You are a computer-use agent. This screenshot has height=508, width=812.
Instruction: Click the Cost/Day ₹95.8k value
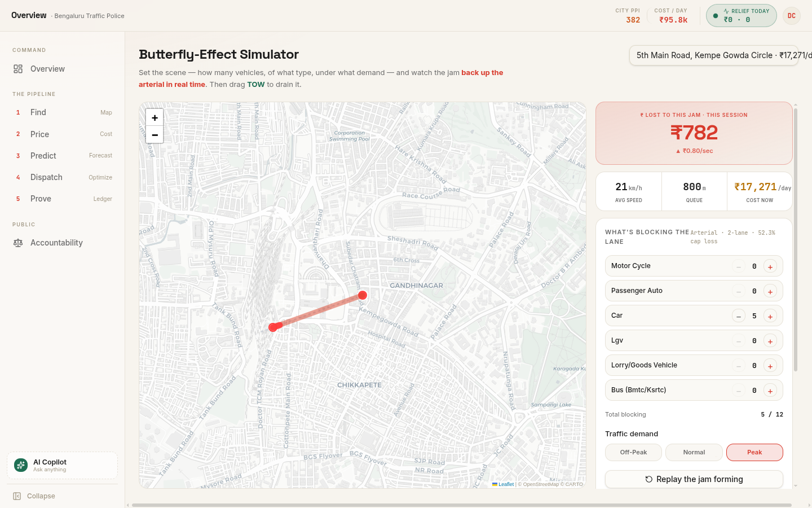click(x=673, y=20)
